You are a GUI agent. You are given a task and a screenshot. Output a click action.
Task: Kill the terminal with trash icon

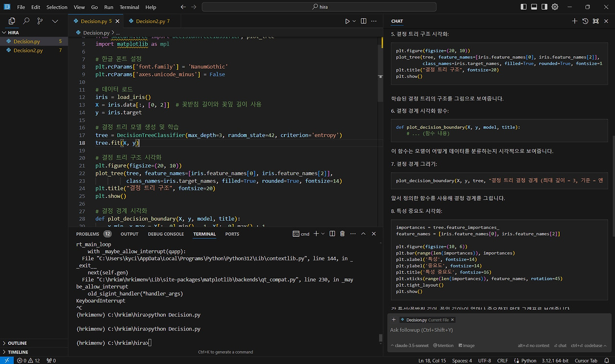[343, 234]
